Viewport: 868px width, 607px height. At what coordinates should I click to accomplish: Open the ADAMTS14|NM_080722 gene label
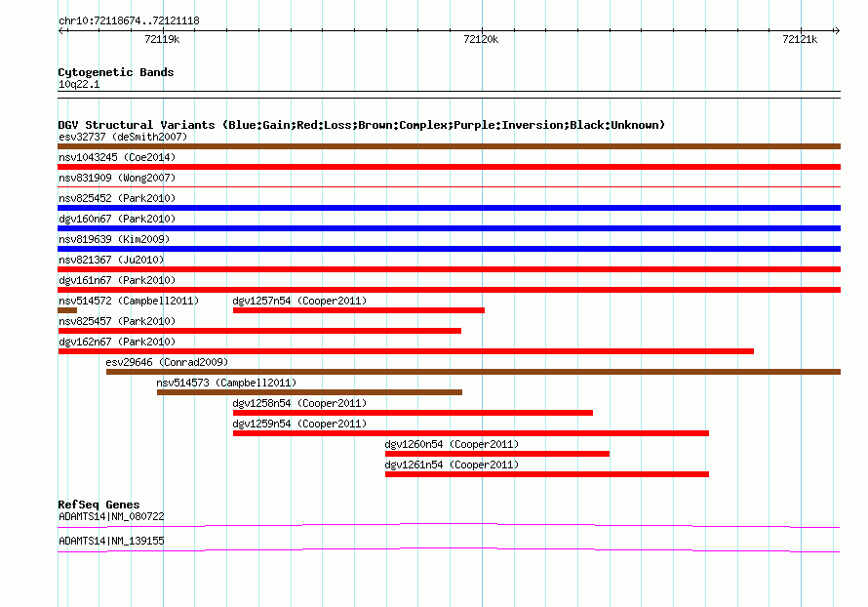coord(111,516)
